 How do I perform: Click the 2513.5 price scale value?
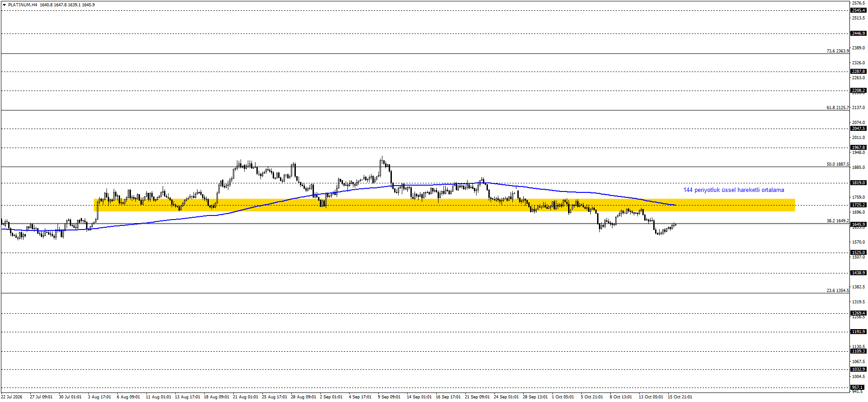click(858, 18)
